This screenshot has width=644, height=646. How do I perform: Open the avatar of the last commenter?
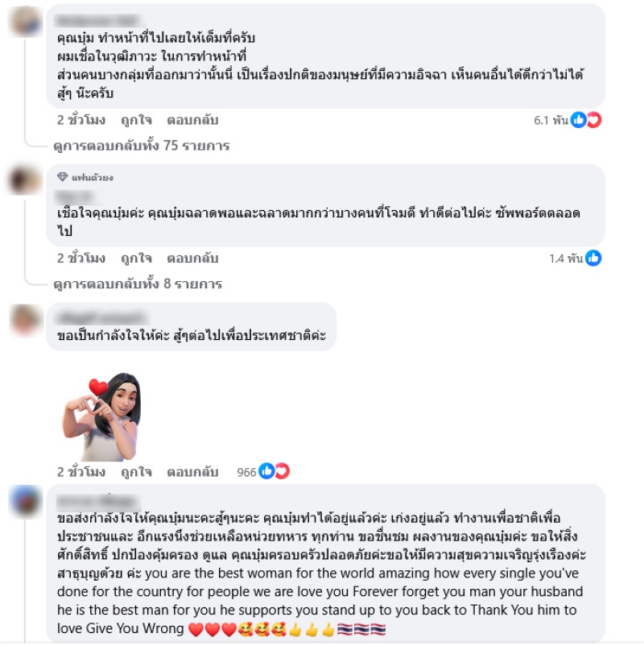pyautogui.click(x=26, y=500)
